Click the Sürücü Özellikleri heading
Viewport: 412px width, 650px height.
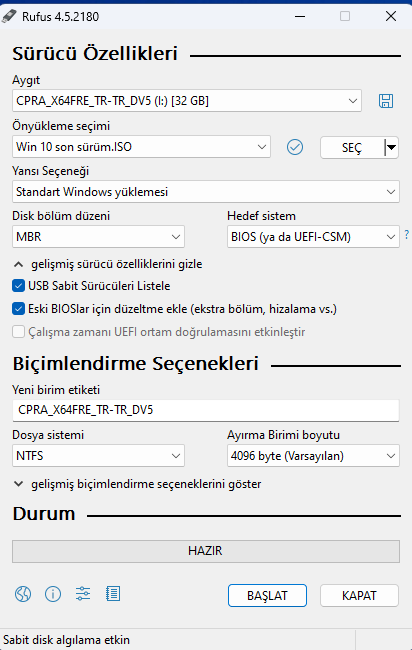[95, 53]
